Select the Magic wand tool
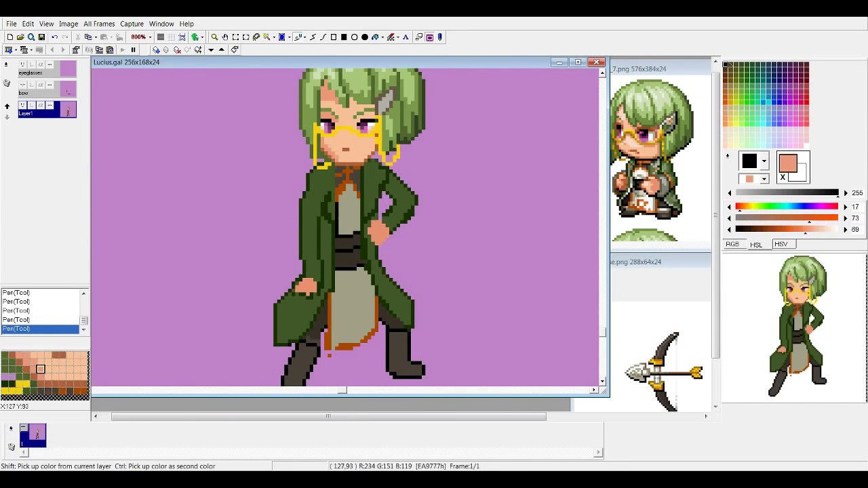This screenshot has width=868, height=488. 267,37
